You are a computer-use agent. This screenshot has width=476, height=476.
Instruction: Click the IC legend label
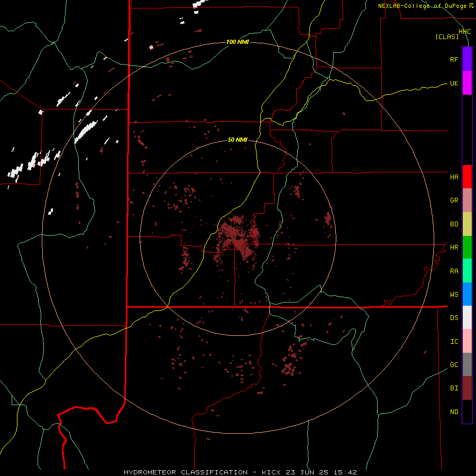[x=454, y=341]
